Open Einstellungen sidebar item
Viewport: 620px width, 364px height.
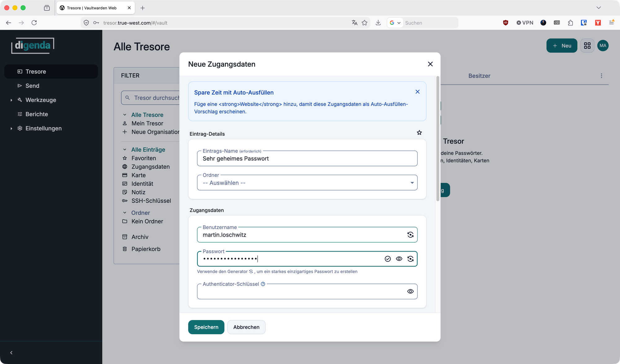[43, 129]
